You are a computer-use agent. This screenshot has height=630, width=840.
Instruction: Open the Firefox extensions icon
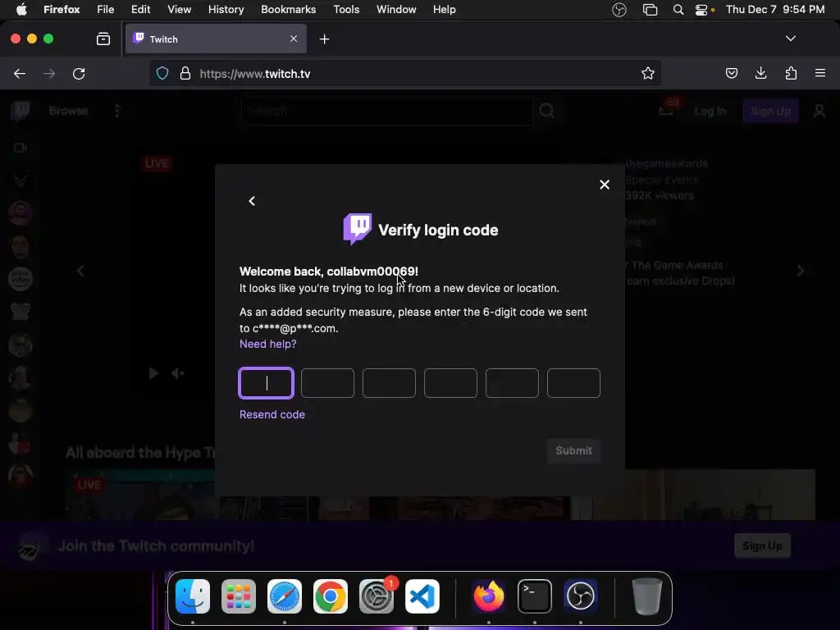coord(791,73)
